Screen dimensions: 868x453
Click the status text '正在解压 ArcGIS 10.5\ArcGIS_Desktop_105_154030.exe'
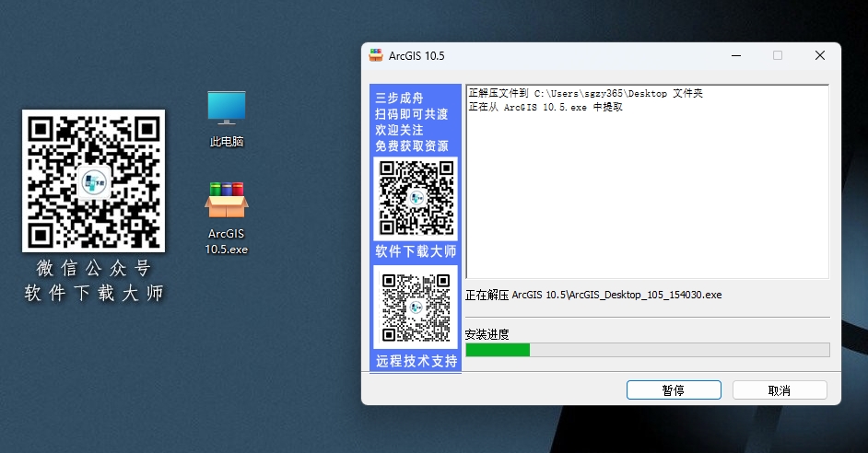tap(593, 295)
